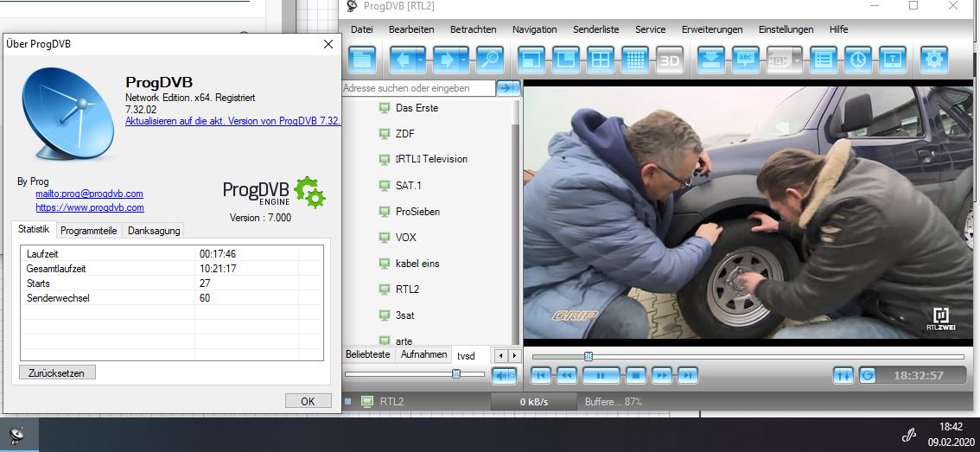Open the magnifier search toolbar icon
Screen dimensions: 980x452
coord(489,60)
